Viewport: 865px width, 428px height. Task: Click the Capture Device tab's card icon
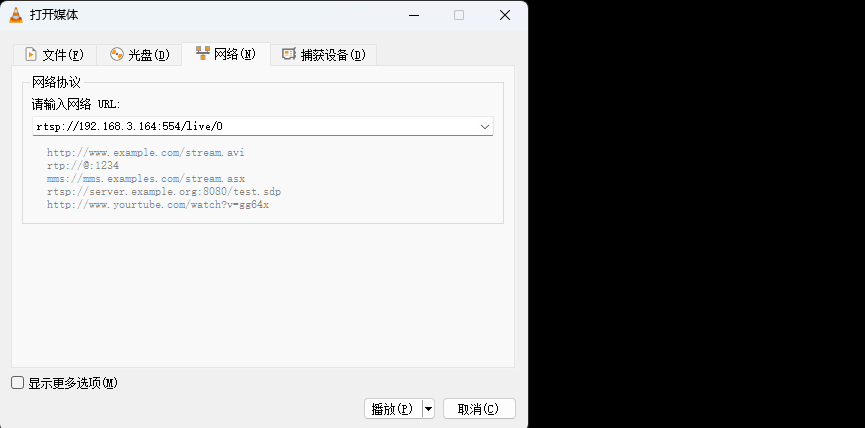pos(289,54)
